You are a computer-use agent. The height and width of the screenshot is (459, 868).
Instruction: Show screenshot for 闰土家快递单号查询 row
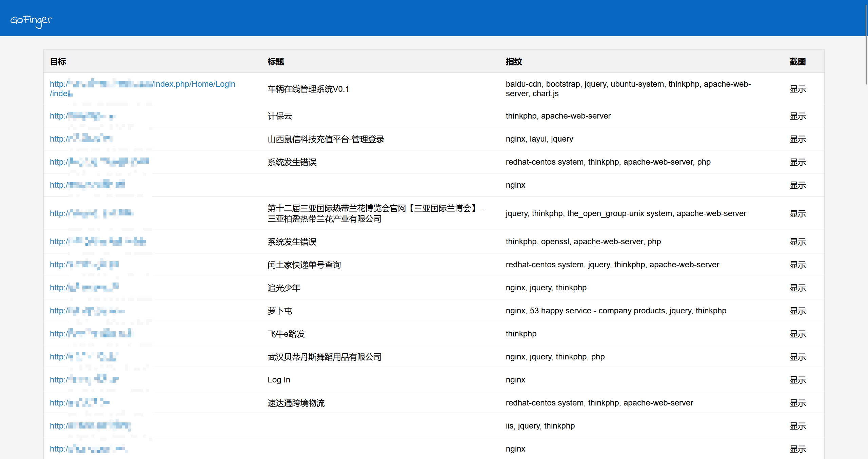point(797,265)
